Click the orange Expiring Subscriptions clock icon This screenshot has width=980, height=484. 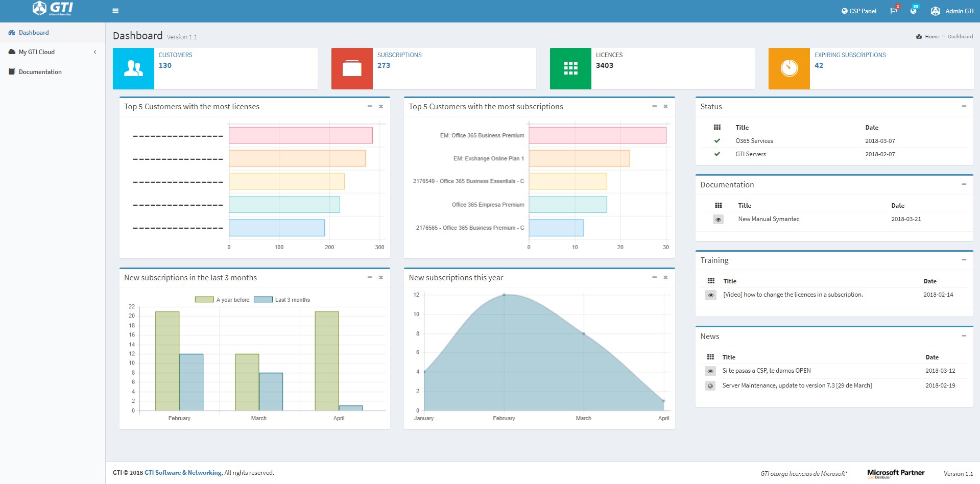(789, 68)
